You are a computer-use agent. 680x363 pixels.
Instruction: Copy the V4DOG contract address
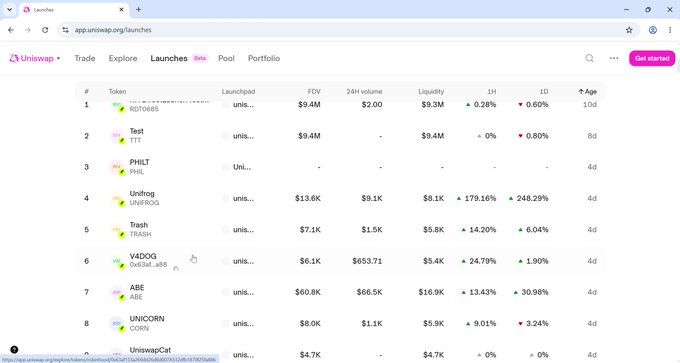click(176, 269)
